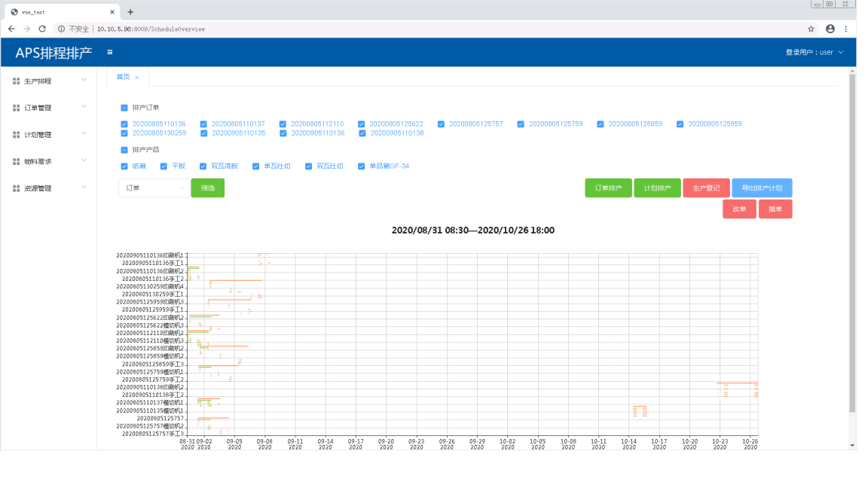868x488 pixels.
Task: Bookmark this page with the star icon
Action: (x=811, y=29)
